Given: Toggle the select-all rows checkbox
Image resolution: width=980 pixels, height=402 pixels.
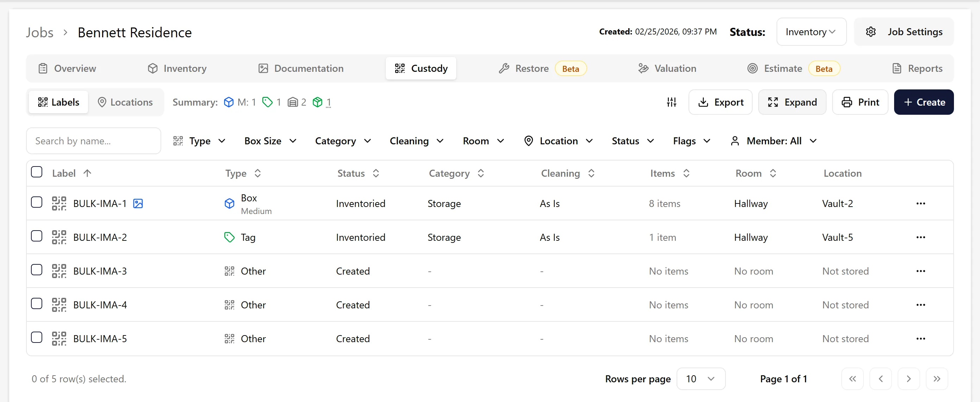Looking at the screenshot, I should (x=37, y=172).
